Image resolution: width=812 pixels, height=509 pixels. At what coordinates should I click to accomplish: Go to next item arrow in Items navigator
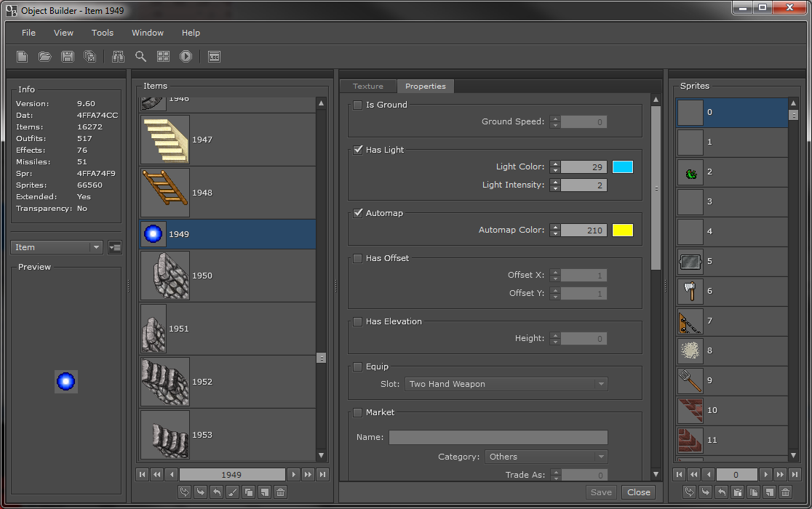[294, 474]
